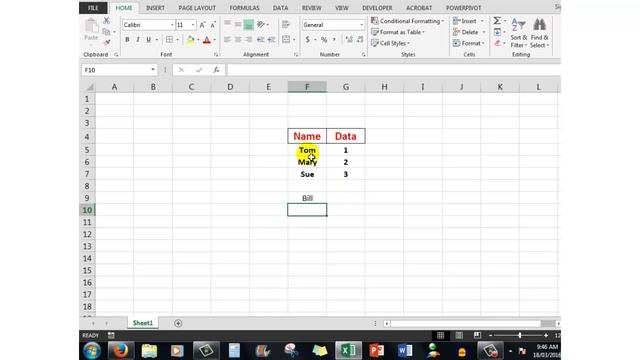The image size is (640, 360).
Task: Add a new sheet with plus icon
Action: [178, 323]
